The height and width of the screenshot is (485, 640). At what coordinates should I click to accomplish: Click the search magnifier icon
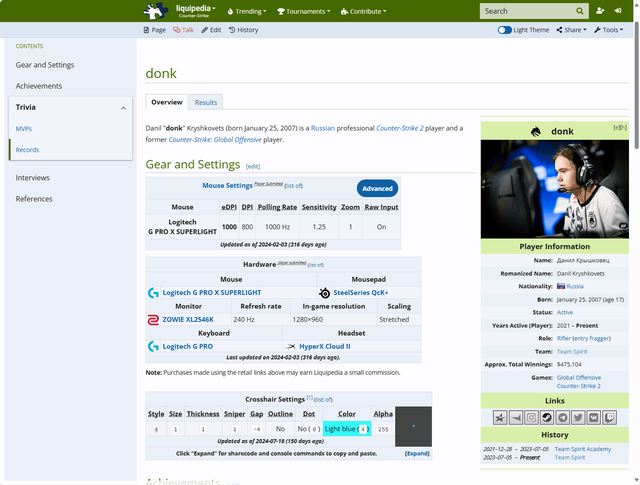pos(580,11)
